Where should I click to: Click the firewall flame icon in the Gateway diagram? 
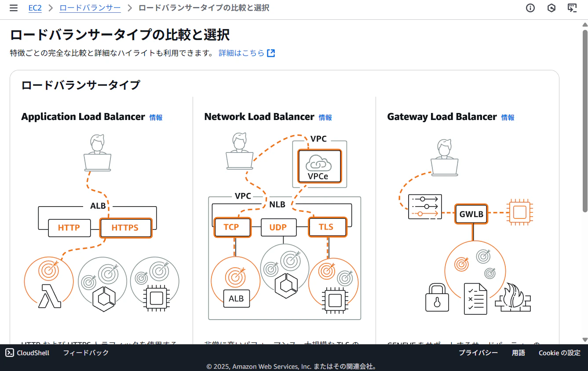[513, 297]
